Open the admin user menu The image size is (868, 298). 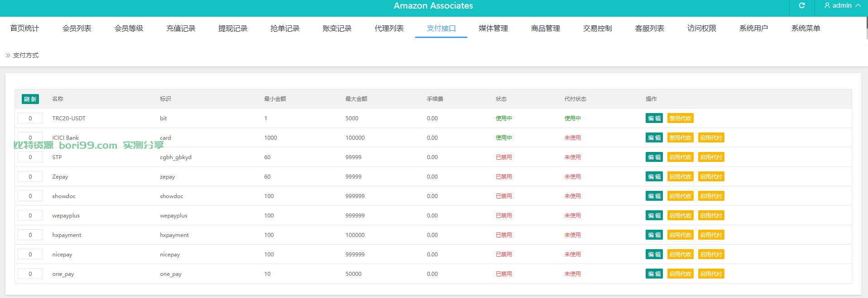coord(842,5)
